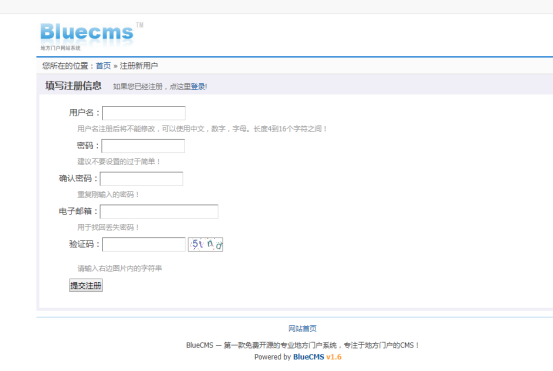
Task: Click the hint 请输入右边图片内的字符串
Action: pyautogui.click(x=120, y=268)
